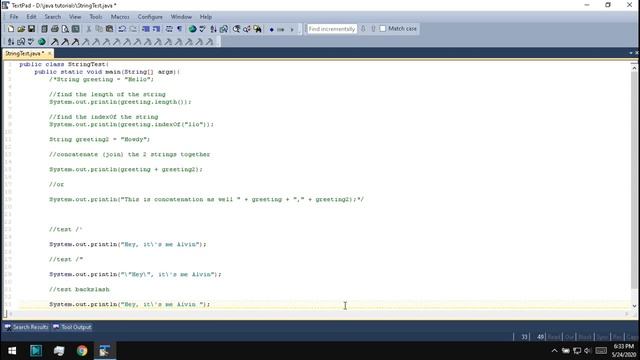Open the View menu

(75, 17)
